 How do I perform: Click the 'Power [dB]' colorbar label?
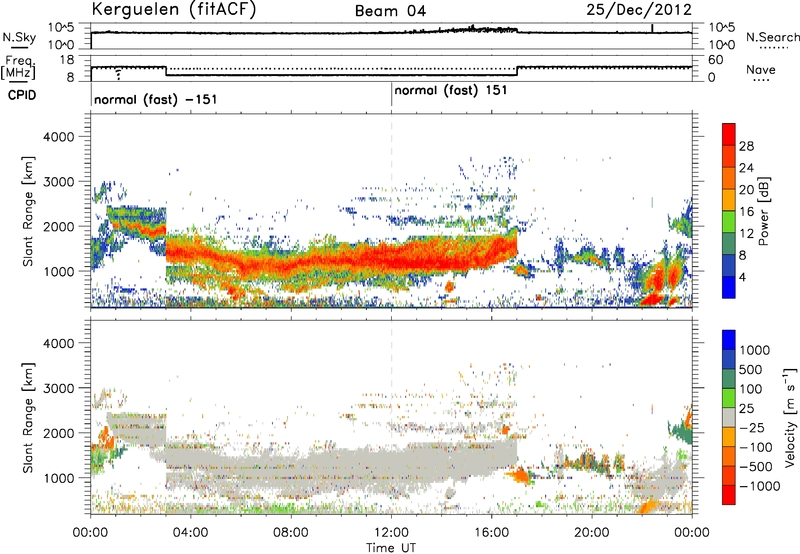pos(764,211)
